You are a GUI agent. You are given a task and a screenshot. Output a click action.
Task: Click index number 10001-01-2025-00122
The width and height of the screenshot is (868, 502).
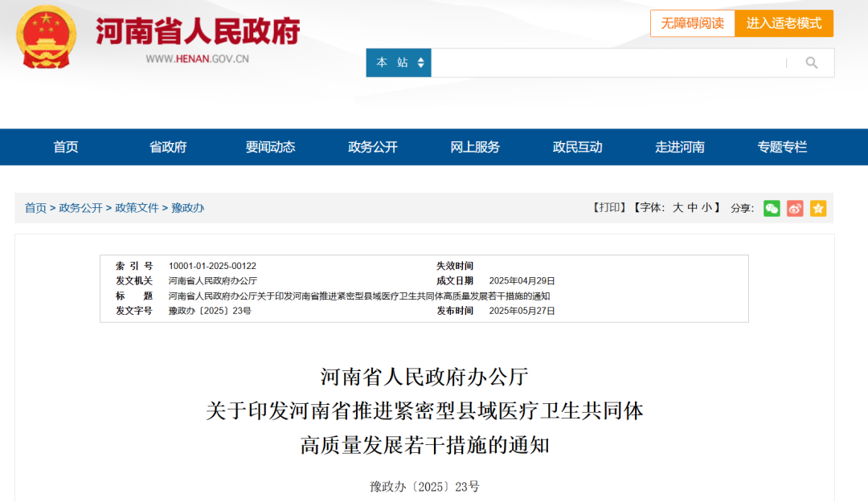click(x=212, y=266)
